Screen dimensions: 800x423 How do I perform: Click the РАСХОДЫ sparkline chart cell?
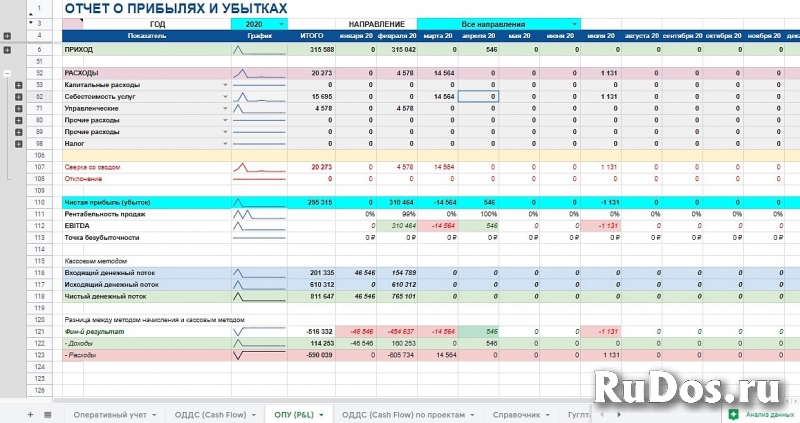click(259, 73)
